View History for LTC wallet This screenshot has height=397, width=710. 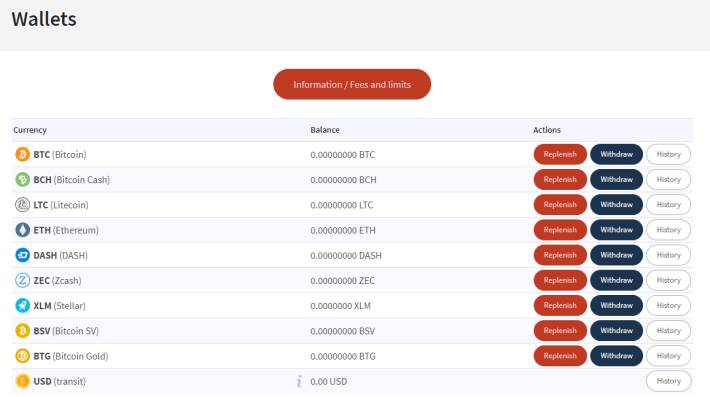click(x=668, y=205)
